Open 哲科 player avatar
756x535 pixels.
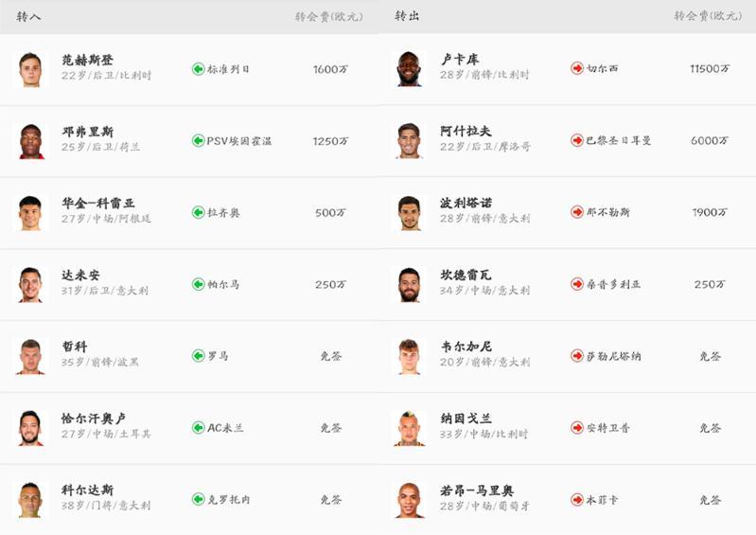[x=30, y=356]
